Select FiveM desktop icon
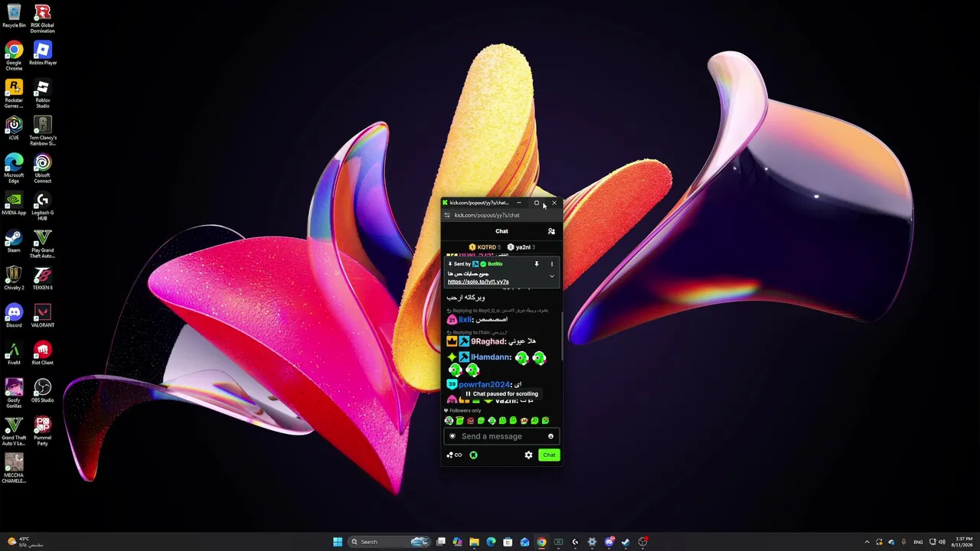 click(x=14, y=353)
